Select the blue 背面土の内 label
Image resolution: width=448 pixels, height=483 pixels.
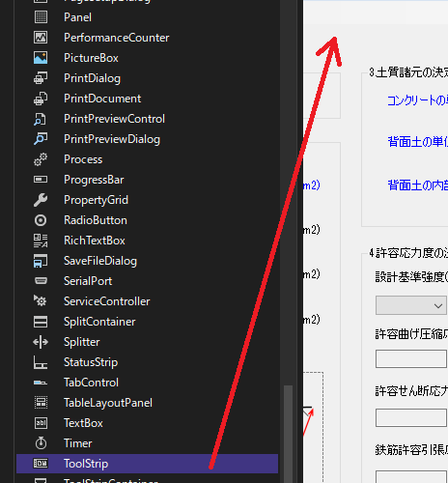coord(417,185)
